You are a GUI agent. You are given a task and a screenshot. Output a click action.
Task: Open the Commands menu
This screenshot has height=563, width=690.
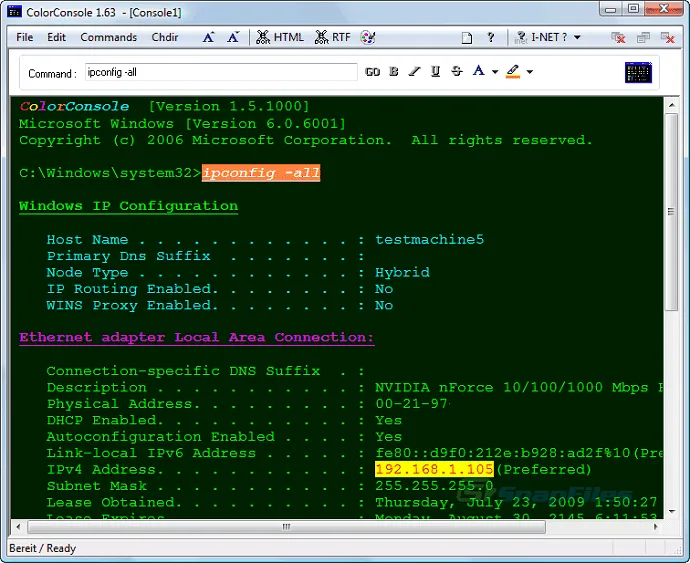(109, 37)
